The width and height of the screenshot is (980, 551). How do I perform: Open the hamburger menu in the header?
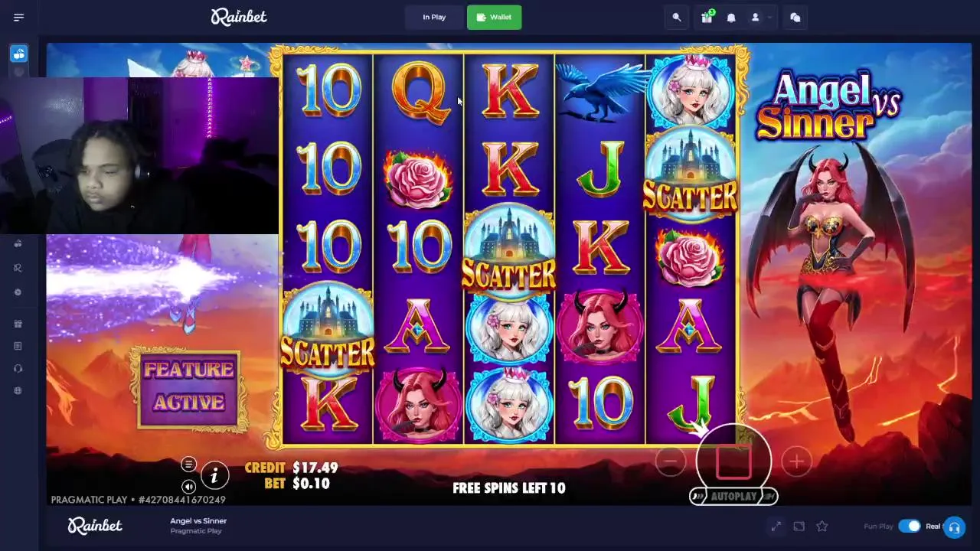pyautogui.click(x=18, y=17)
